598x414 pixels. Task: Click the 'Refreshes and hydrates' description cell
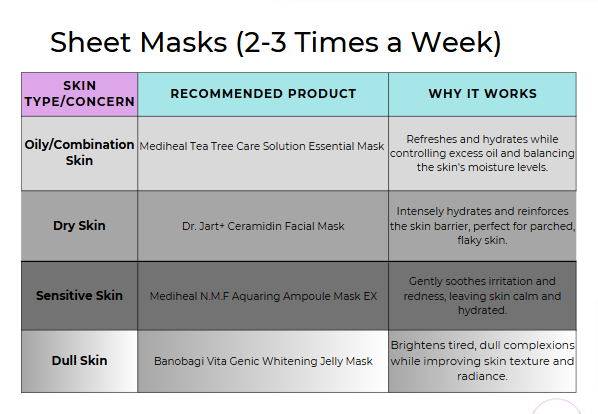(x=482, y=153)
